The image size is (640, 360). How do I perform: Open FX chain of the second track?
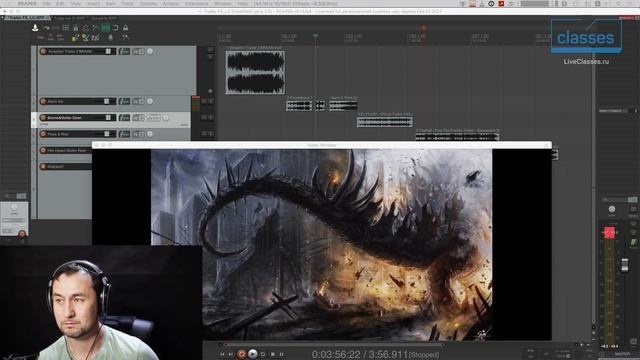[x=124, y=101]
